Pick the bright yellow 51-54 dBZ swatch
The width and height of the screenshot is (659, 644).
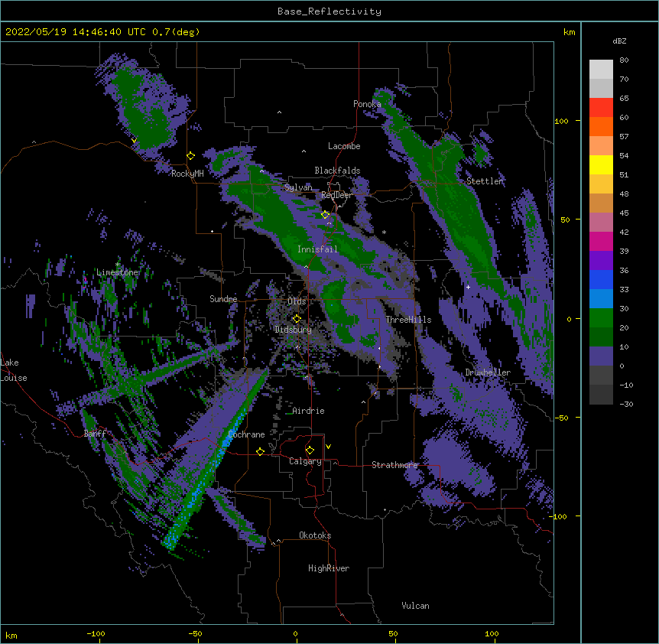601,164
